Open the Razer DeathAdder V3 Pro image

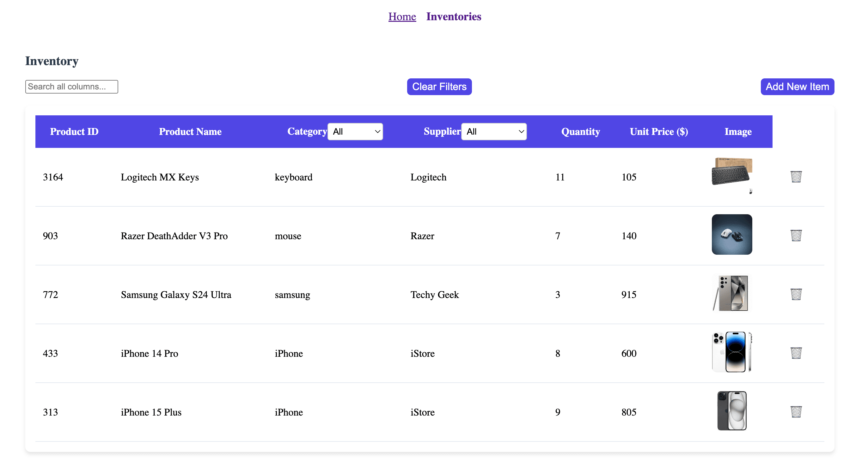pos(732,234)
